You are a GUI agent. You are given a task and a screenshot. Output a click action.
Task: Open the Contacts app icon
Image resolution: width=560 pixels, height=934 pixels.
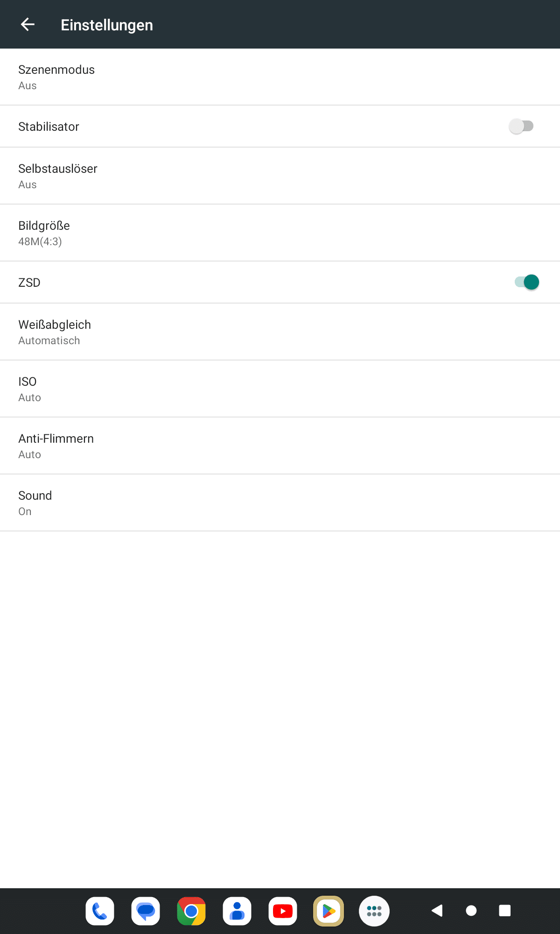(237, 911)
